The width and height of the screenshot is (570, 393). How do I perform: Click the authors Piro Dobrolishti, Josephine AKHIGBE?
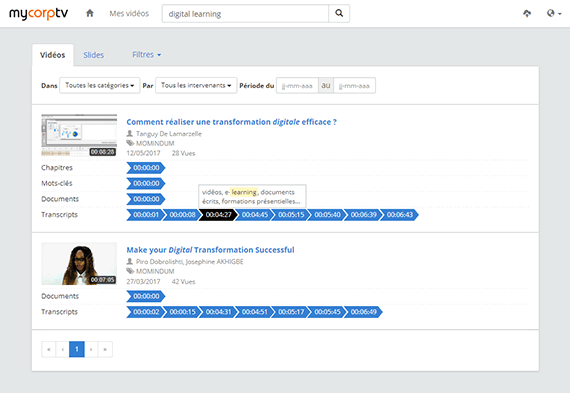coord(190,262)
